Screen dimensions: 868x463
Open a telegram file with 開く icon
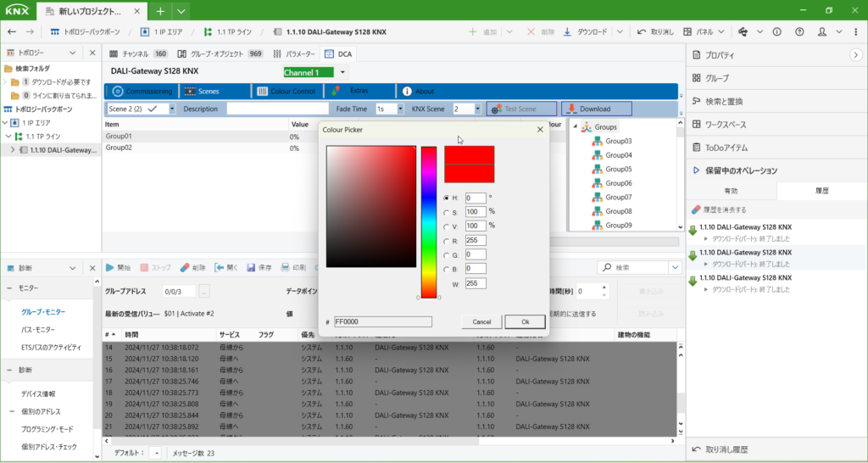point(220,267)
